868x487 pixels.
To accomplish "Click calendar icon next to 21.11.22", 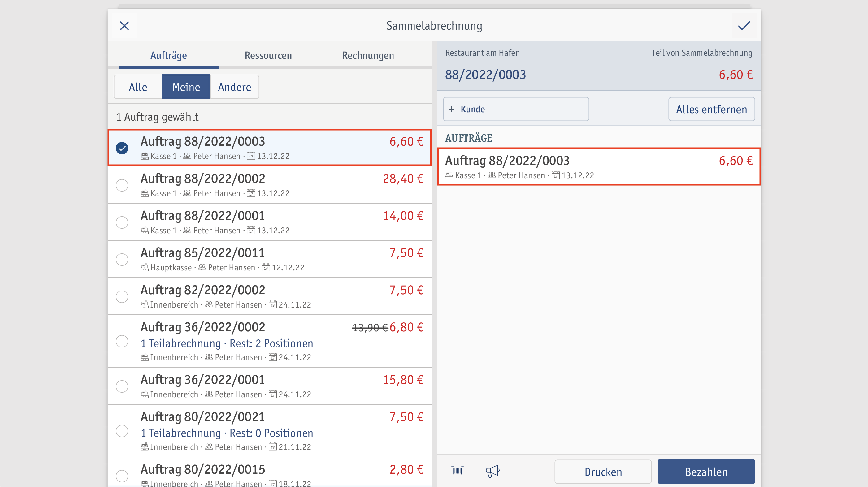I will pyautogui.click(x=273, y=447).
